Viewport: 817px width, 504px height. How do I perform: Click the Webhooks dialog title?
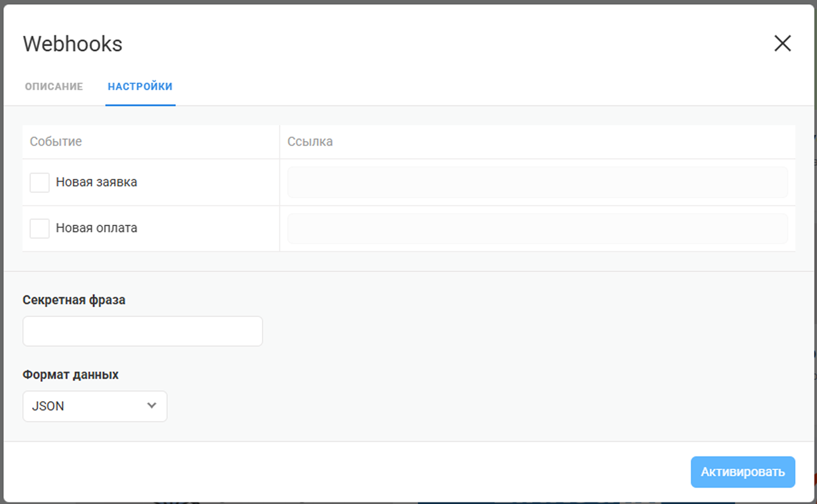[73, 44]
